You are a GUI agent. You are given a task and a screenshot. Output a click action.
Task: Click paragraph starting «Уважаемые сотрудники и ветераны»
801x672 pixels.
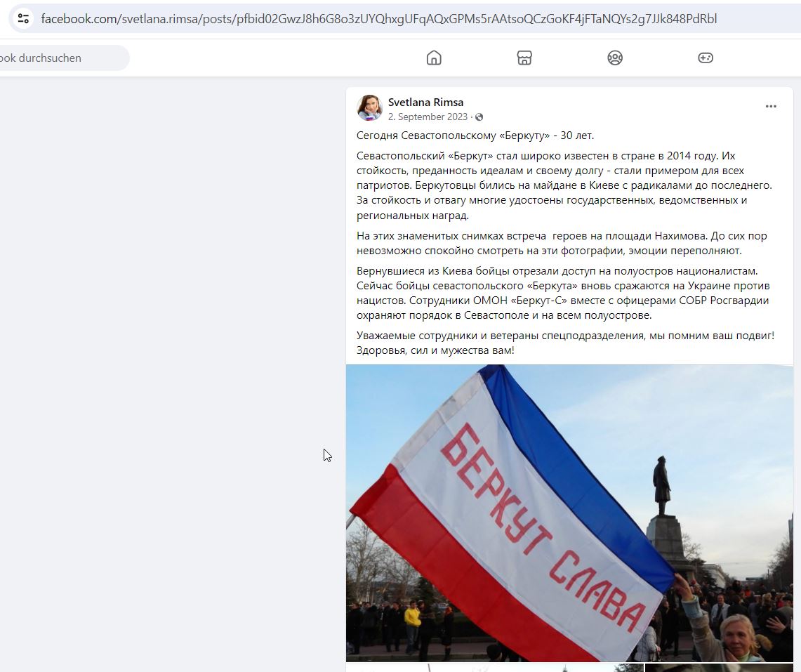(x=566, y=343)
